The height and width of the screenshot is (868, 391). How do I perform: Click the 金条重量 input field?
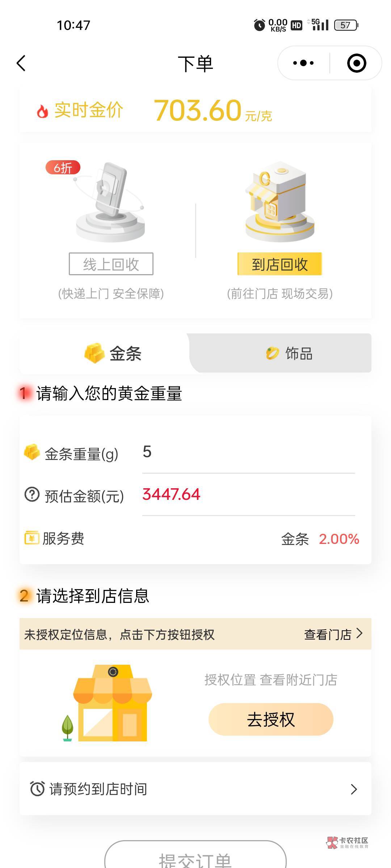248,452
